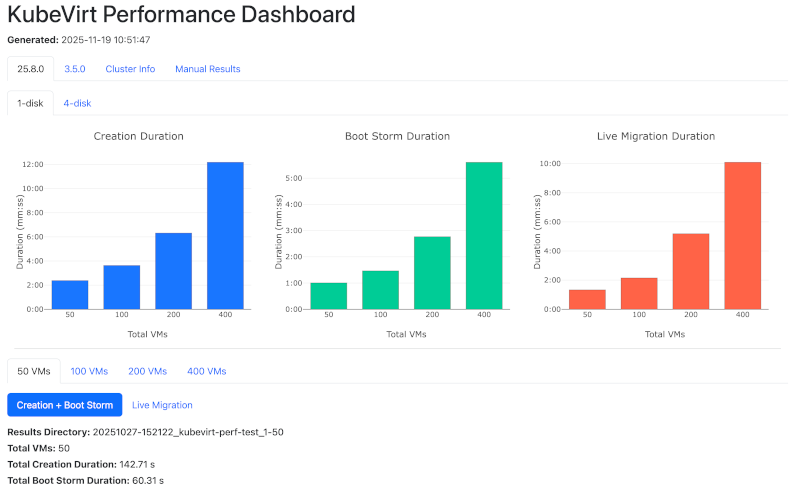Viewport: 800px width, 491px height.
Task: Click the blue 200 VMs Creation Duration bar
Action: (x=173, y=271)
